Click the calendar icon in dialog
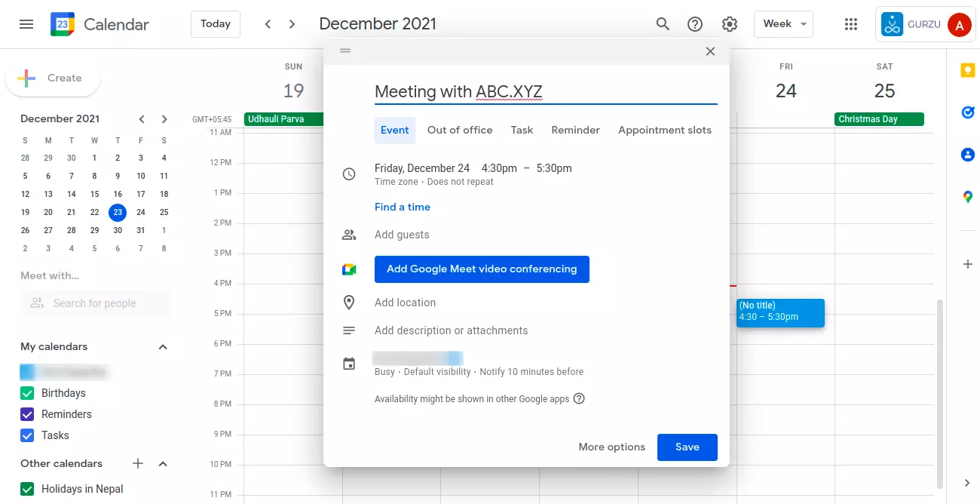This screenshot has height=504, width=980. (x=349, y=364)
